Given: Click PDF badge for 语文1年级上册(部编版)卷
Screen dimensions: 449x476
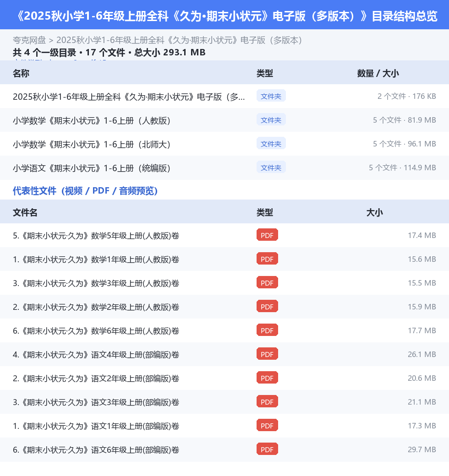Looking at the screenshot, I should [x=267, y=425].
